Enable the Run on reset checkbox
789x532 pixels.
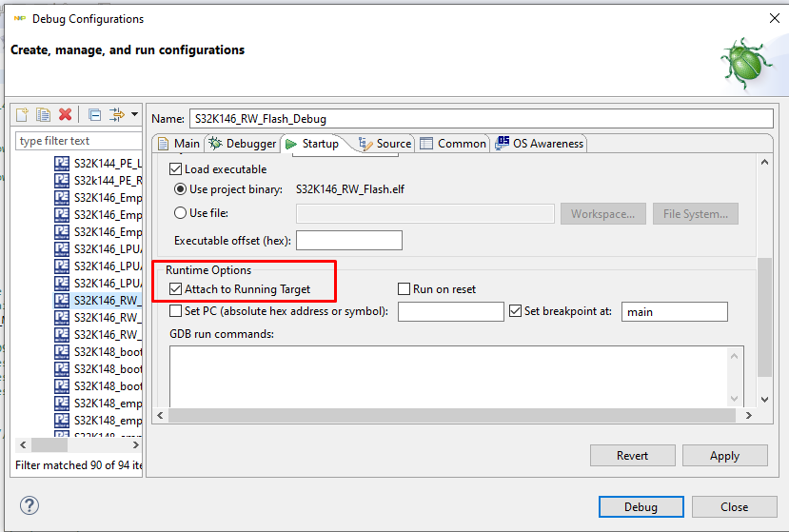[x=404, y=289]
